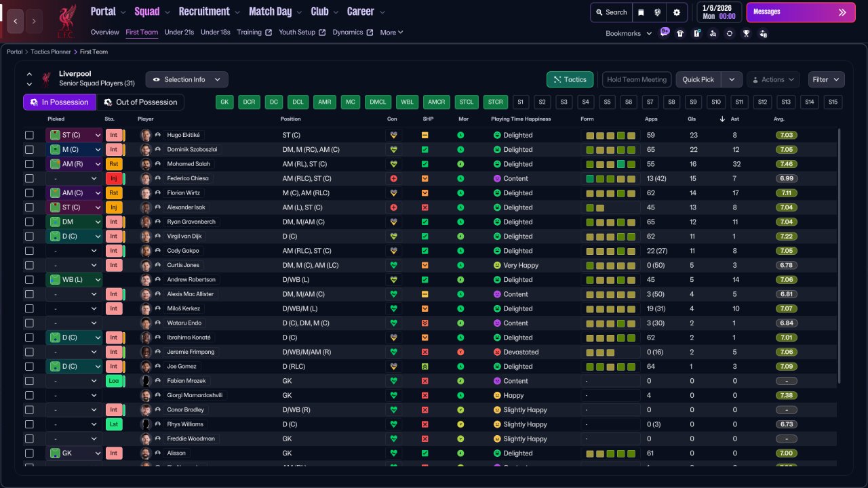Click Mohamed Salah's morale icon

click(460, 164)
